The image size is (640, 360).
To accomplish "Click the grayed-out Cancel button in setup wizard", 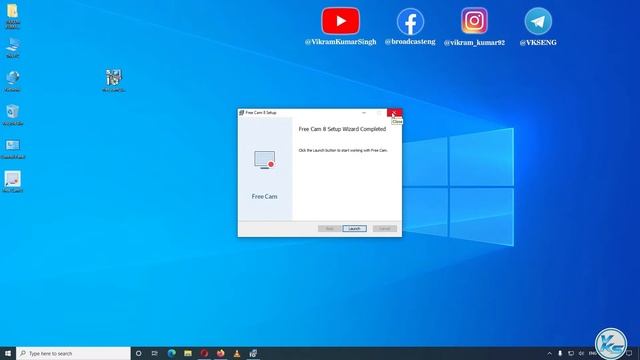I will coord(384,229).
